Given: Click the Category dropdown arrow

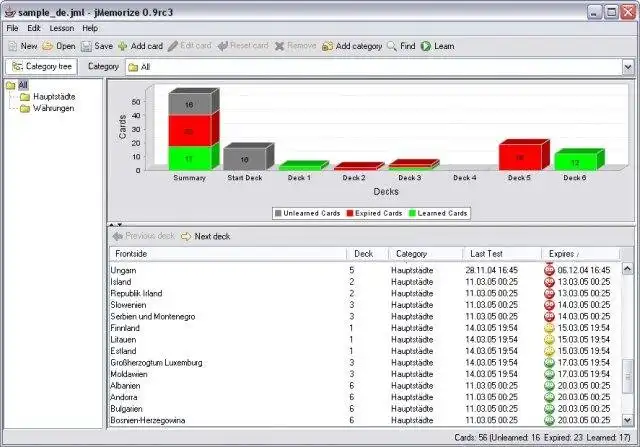Looking at the screenshot, I should tap(628, 67).
